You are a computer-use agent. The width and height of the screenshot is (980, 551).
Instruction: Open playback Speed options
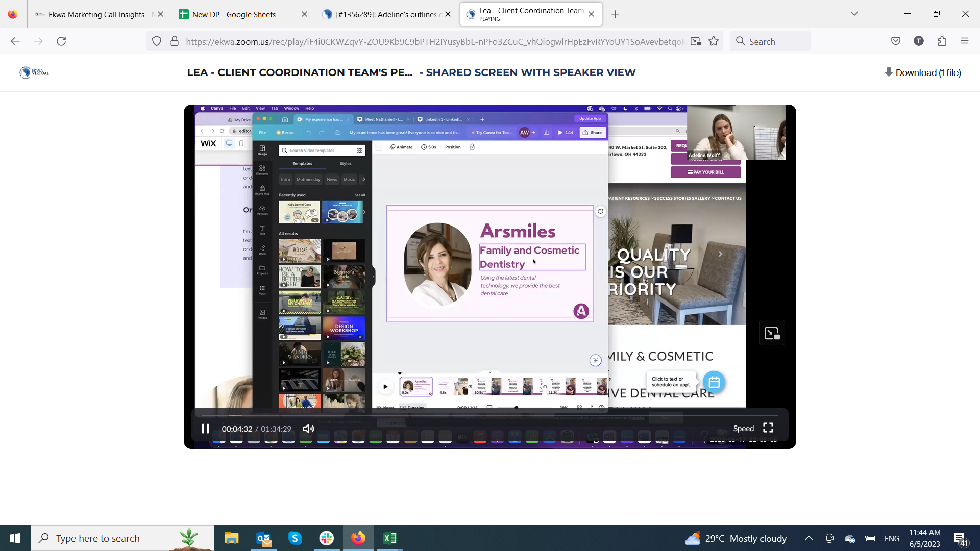click(x=743, y=429)
